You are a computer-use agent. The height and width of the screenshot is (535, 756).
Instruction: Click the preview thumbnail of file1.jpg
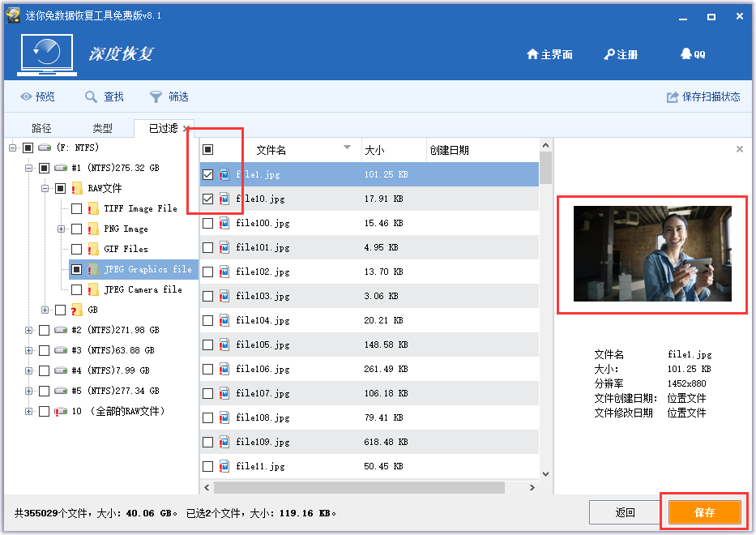(x=652, y=254)
